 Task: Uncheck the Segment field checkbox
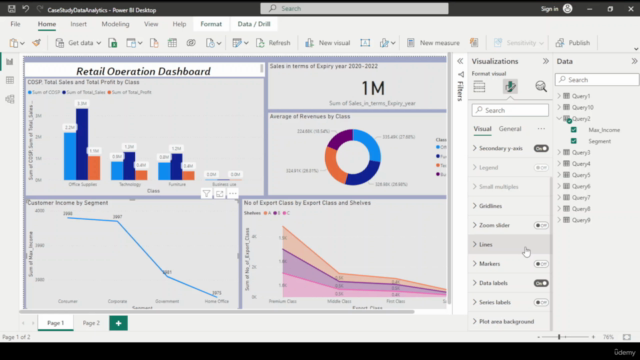point(573,141)
